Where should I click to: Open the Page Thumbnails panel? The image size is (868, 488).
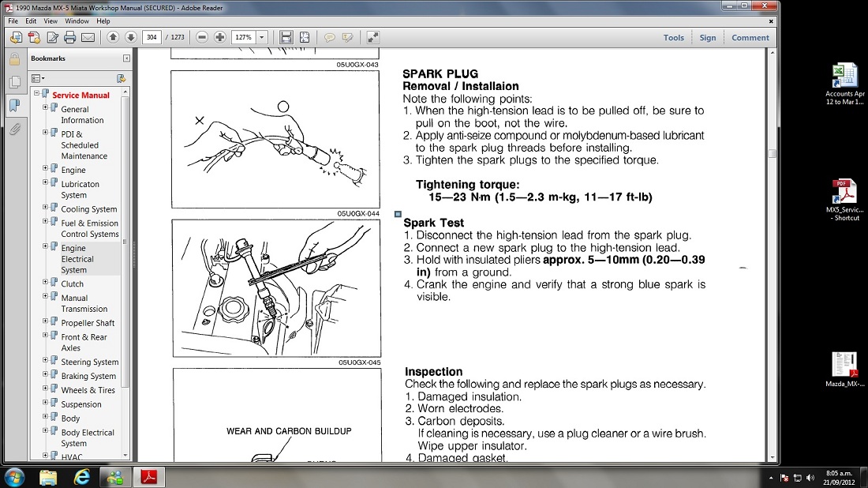(15, 82)
